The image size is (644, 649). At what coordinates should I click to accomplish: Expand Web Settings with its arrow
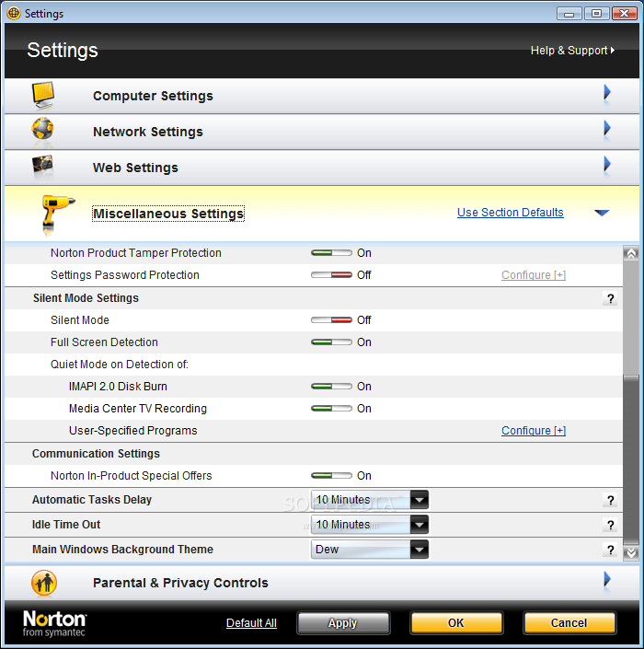[607, 164]
